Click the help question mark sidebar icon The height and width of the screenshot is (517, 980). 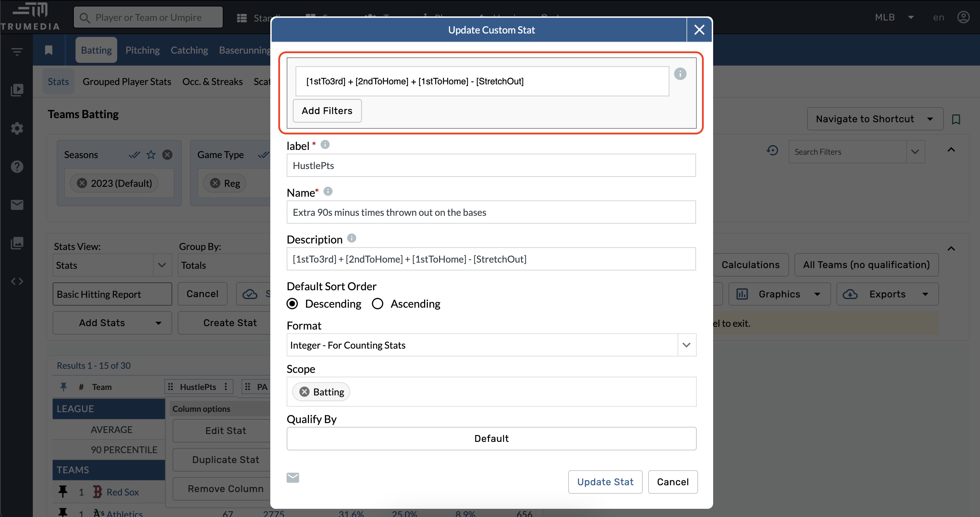click(17, 167)
